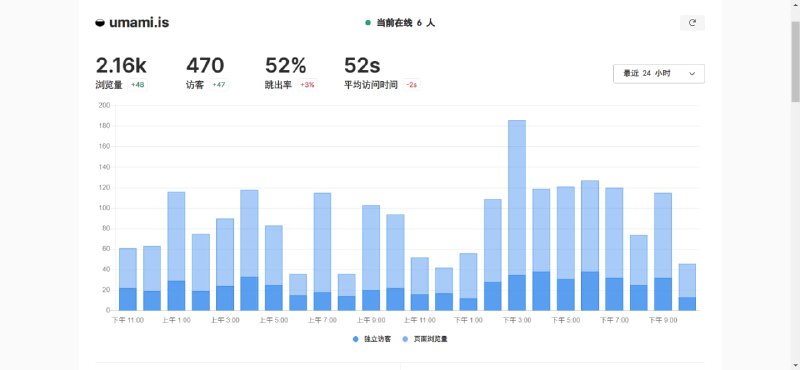Click the umami logo icon
Screen dimensions: 800x370
[100, 23]
